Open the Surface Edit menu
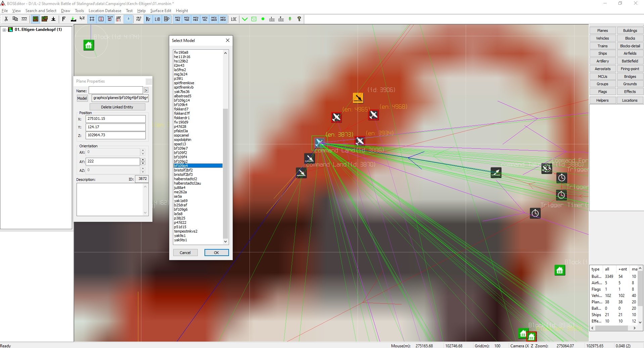644x348 pixels. 160,11
